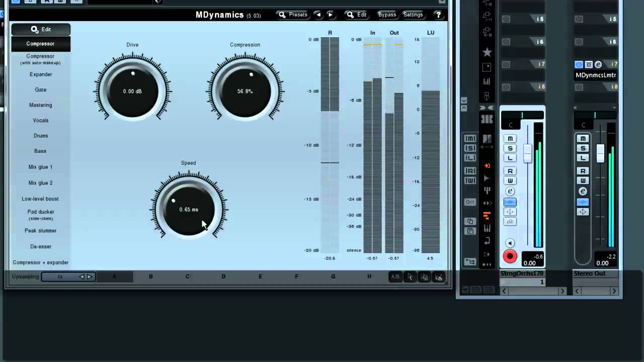Click the copy icon in the mixer left rail
644x362 pixels.
[x=470, y=221]
